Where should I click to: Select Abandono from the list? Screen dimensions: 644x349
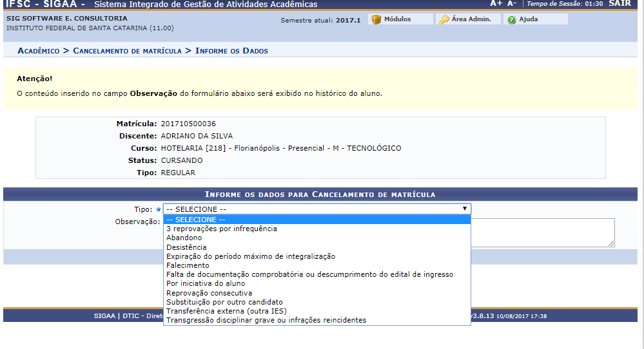coord(184,238)
